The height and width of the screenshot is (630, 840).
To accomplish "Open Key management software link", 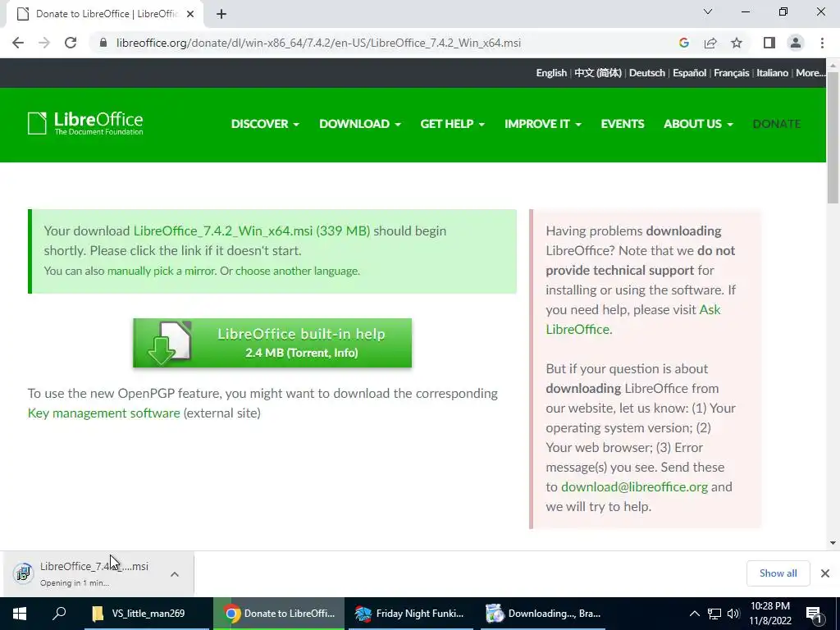I will (104, 413).
